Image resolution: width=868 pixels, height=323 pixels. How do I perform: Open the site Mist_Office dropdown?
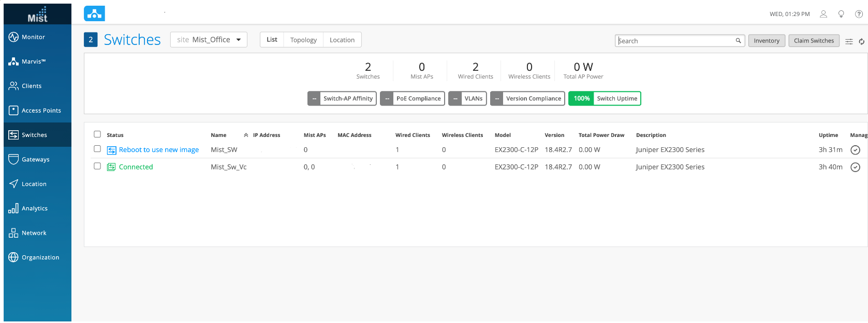[209, 40]
